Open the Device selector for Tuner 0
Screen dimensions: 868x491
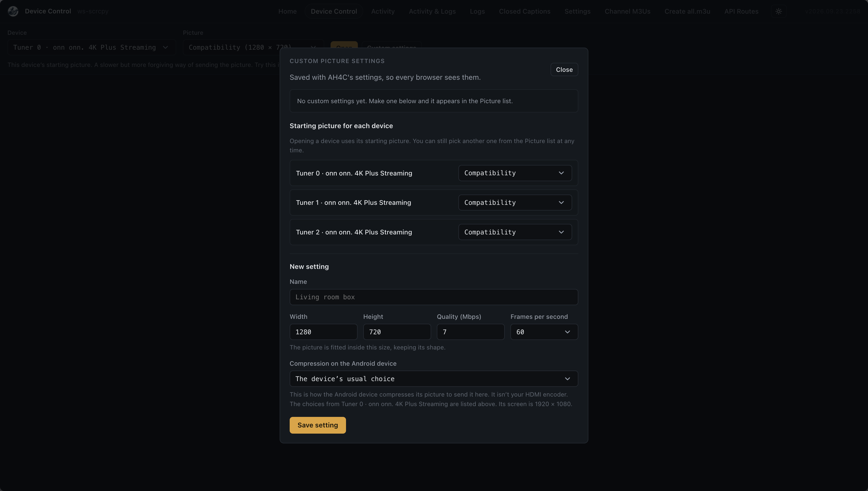click(91, 47)
